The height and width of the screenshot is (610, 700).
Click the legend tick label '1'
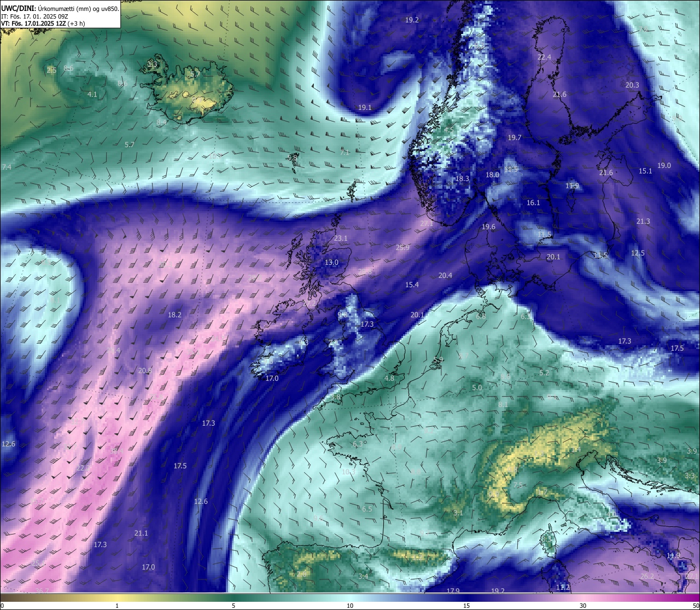click(x=117, y=606)
